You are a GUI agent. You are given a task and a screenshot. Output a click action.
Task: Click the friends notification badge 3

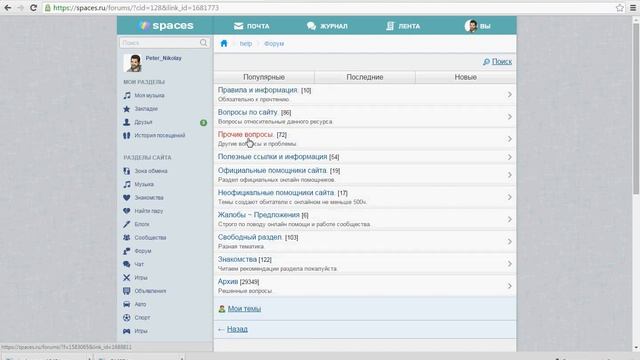(x=203, y=123)
